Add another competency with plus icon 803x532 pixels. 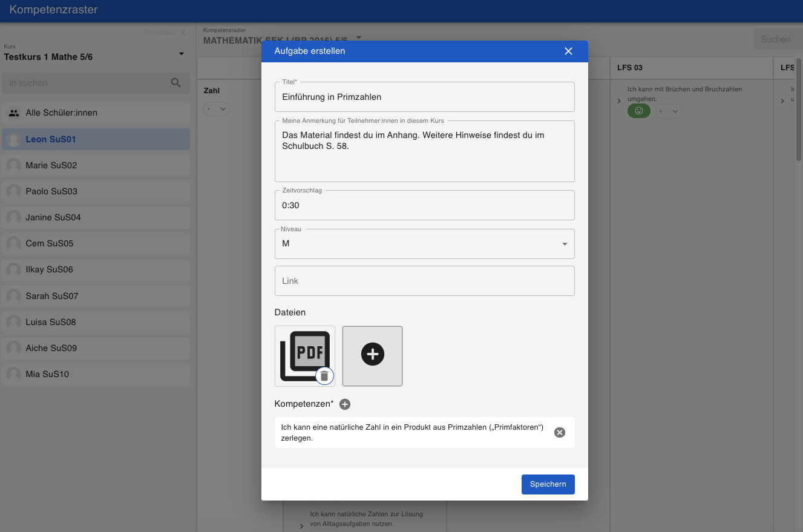pos(345,404)
